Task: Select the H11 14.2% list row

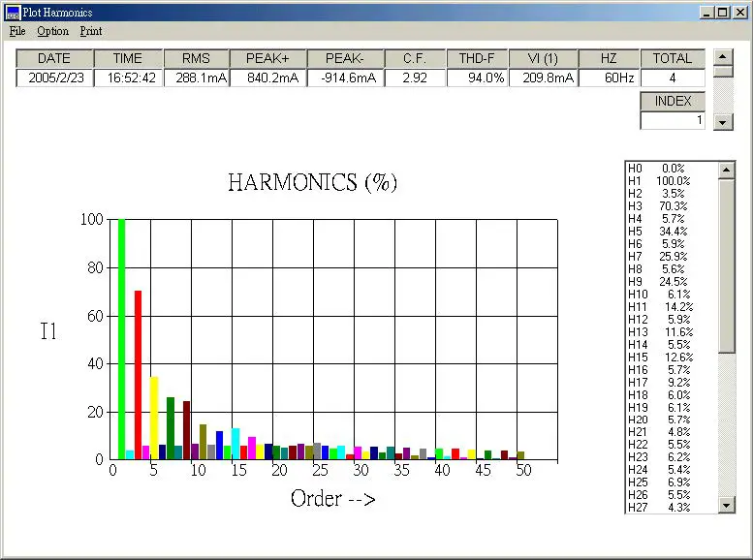Action: pyautogui.click(x=672, y=307)
